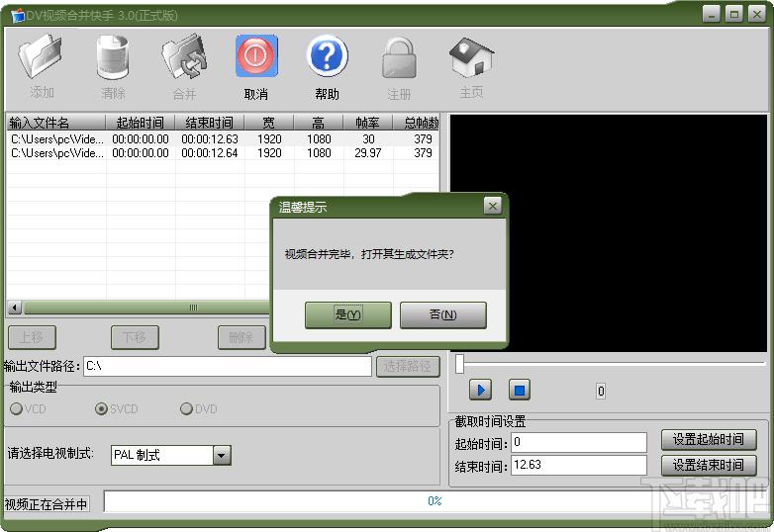Open the PAL 制式 TV standard dropdown
This screenshot has height=532, width=774.
click(222, 455)
